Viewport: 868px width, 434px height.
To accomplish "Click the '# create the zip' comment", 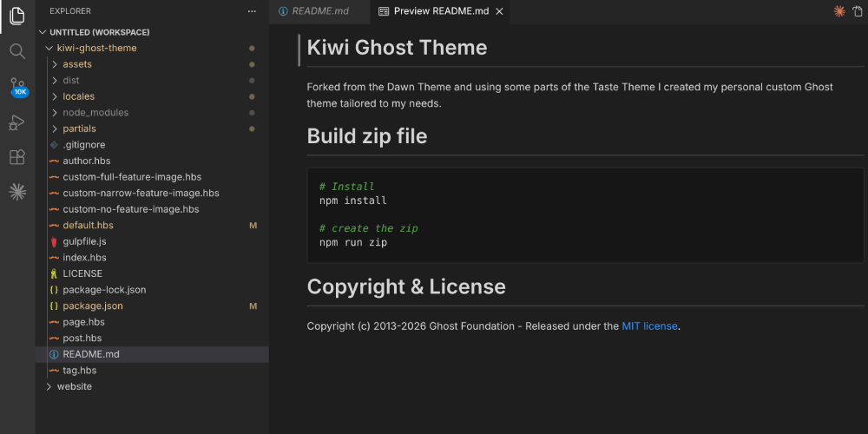I will [369, 228].
